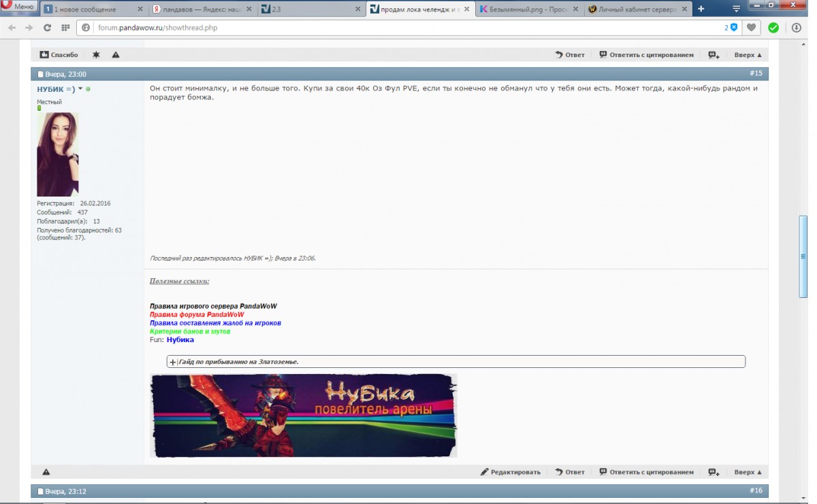Click the scrollbar up arrow

803,43
